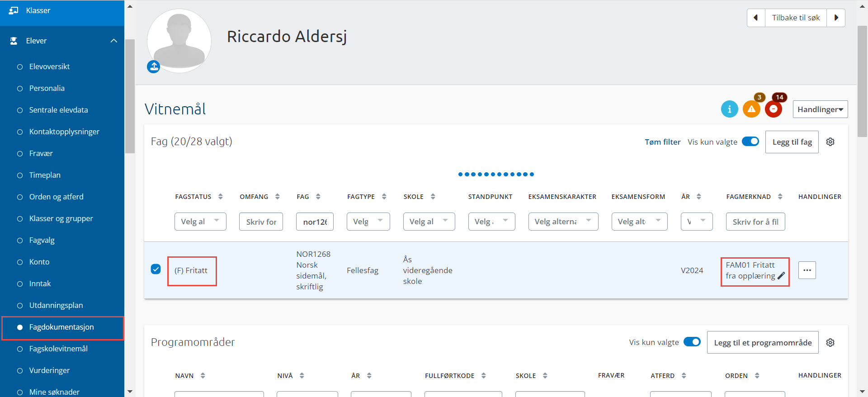Open the Fagstatus filter dropdown

pyautogui.click(x=200, y=222)
